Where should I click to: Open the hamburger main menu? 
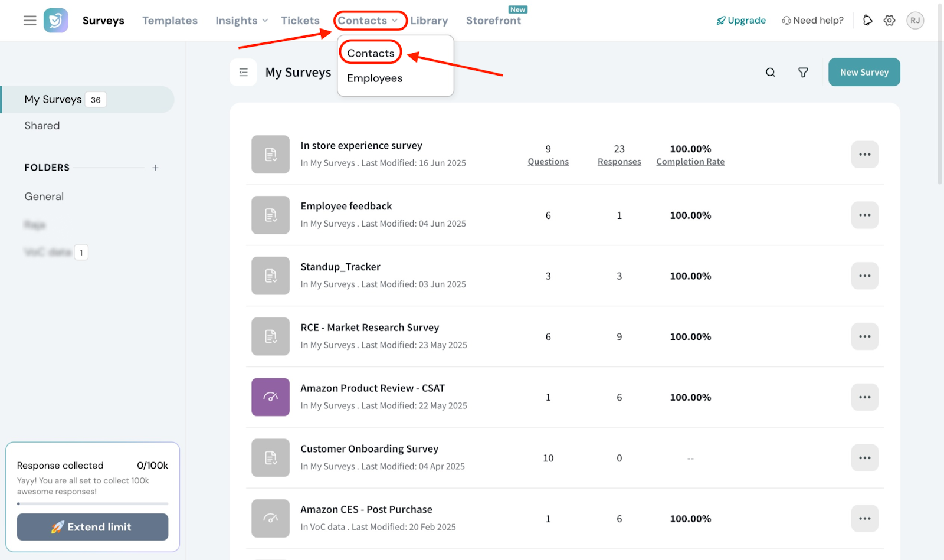[29, 21]
